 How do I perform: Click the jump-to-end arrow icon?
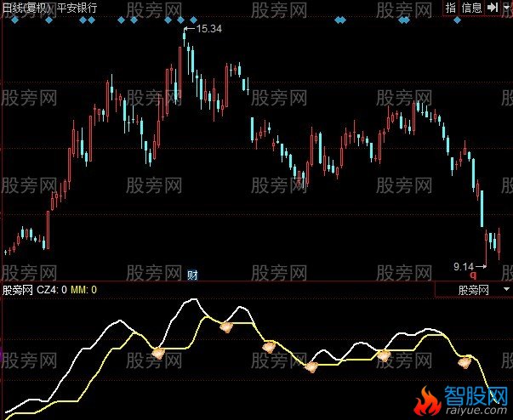click(x=493, y=8)
